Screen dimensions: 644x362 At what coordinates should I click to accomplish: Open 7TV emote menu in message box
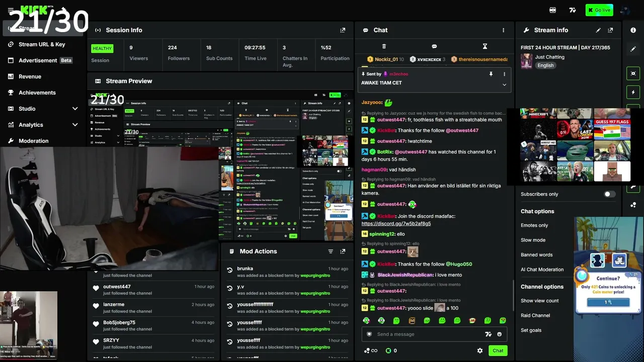(x=488, y=334)
